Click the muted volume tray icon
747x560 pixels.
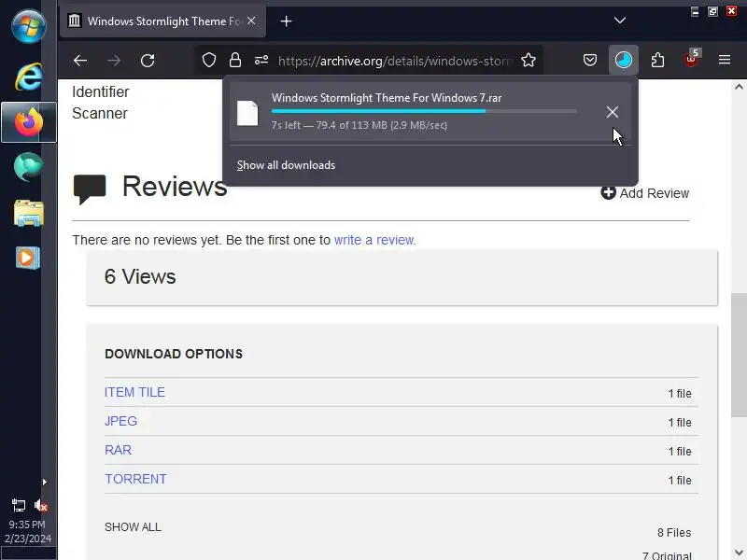coord(41,505)
